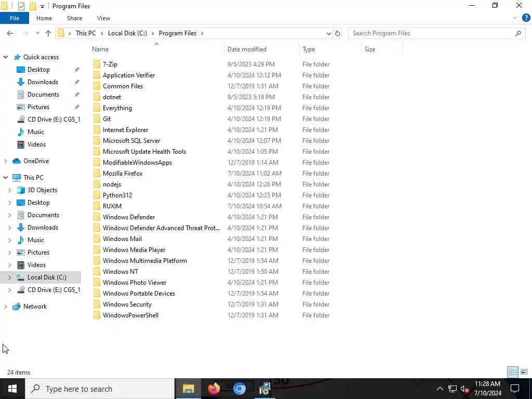Click Local Disk (C:) in the breadcrumb
Viewport: 532px width, 399px height.
tap(128, 33)
